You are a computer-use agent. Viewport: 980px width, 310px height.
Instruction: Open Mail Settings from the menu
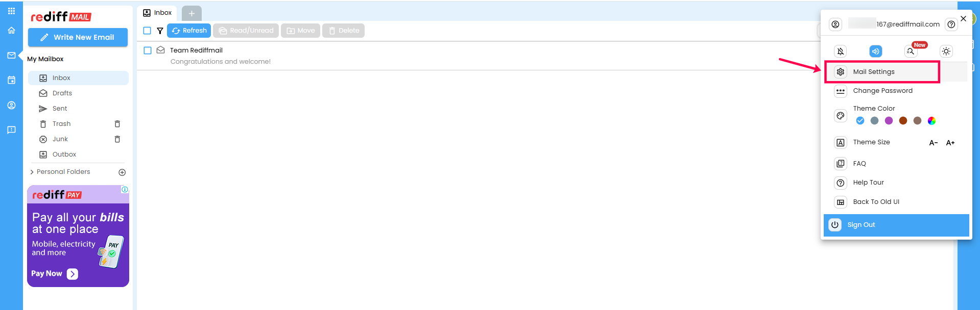pyautogui.click(x=873, y=72)
